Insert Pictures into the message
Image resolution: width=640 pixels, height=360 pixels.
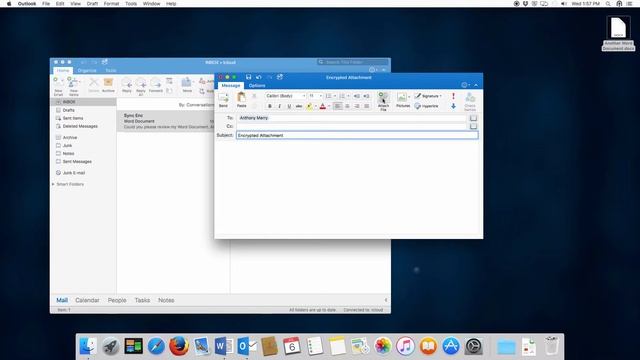[x=402, y=100]
